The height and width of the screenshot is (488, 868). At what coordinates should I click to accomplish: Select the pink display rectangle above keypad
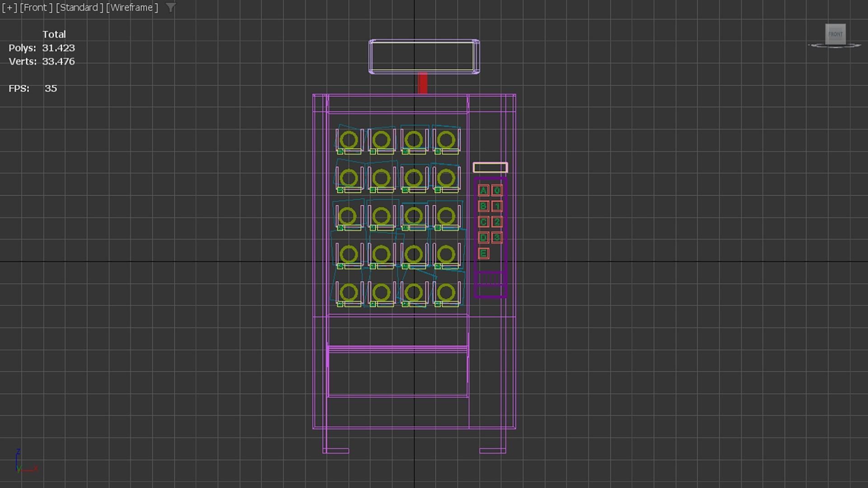(x=490, y=168)
